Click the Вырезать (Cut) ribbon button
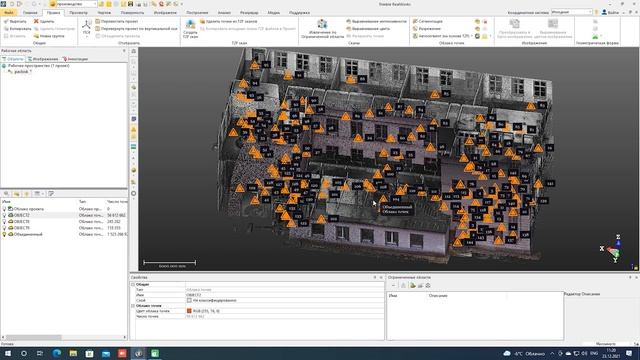The height and width of the screenshot is (360, 640). [16, 21]
